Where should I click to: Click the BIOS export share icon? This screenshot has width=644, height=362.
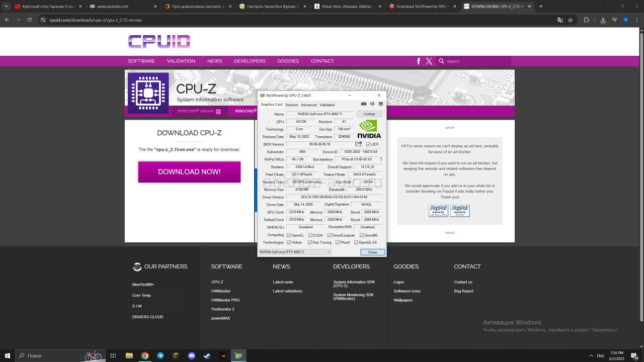(x=359, y=144)
